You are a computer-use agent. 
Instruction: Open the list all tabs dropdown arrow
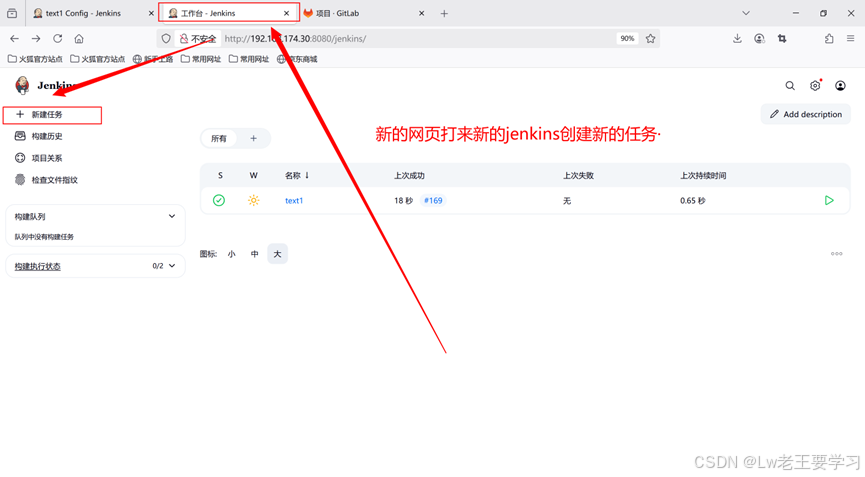(x=746, y=13)
